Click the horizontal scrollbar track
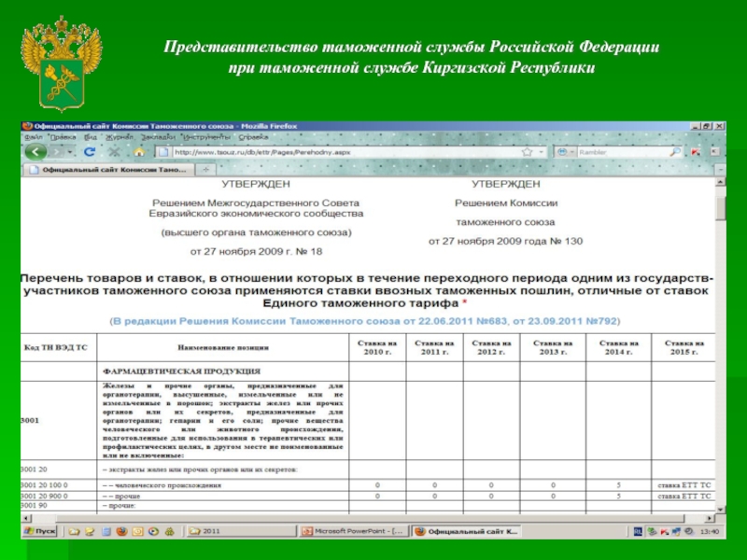This screenshot has width=747, height=560. [368, 518]
